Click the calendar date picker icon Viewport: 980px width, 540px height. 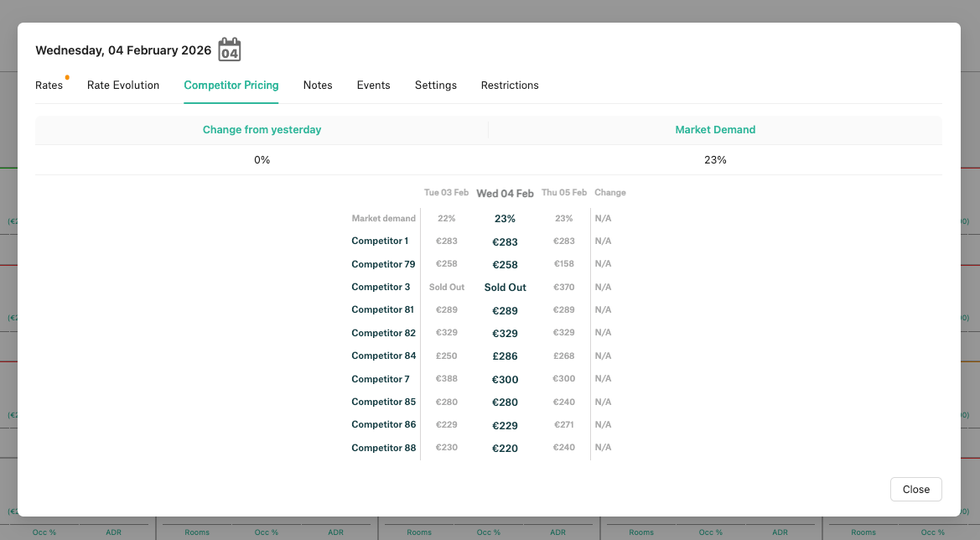(230, 50)
